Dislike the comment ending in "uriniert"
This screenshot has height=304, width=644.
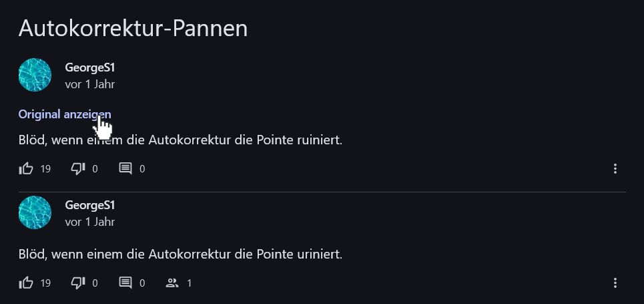pos(78,283)
